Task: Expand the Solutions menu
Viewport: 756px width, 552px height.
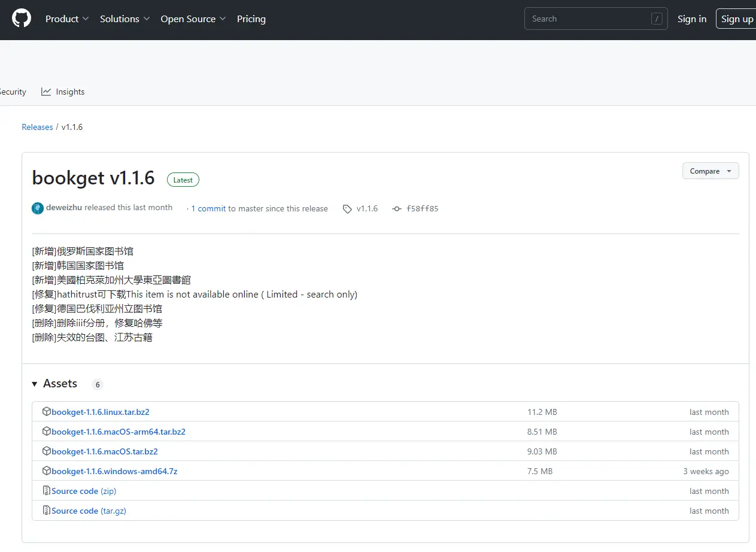Action: (x=125, y=19)
